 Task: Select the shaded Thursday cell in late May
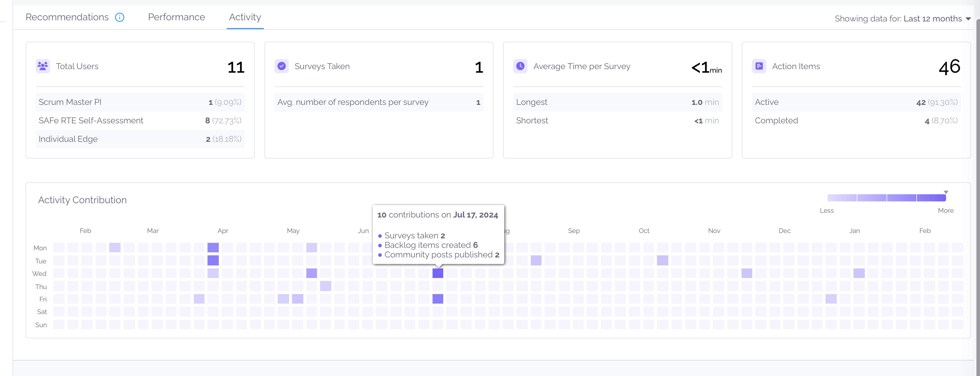pyautogui.click(x=326, y=286)
